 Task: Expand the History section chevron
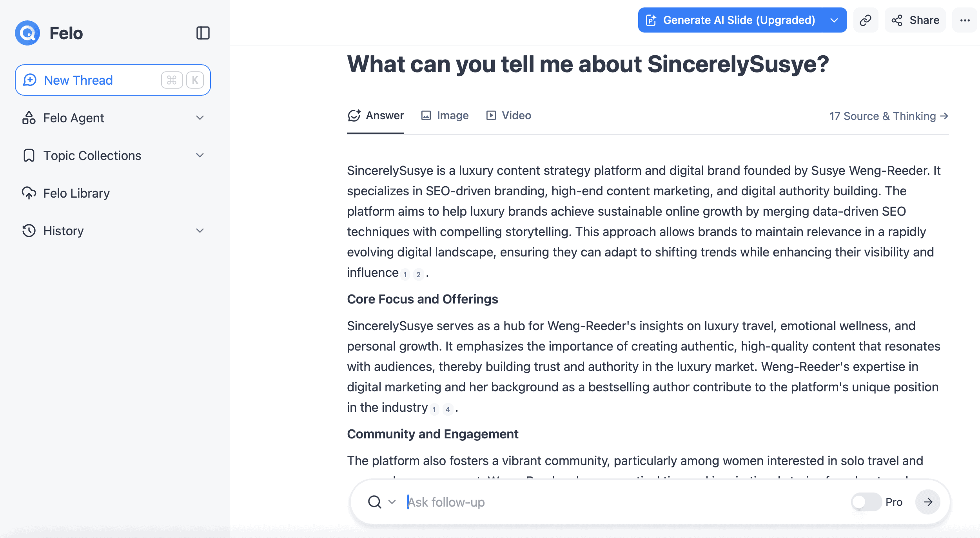tap(200, 231)
